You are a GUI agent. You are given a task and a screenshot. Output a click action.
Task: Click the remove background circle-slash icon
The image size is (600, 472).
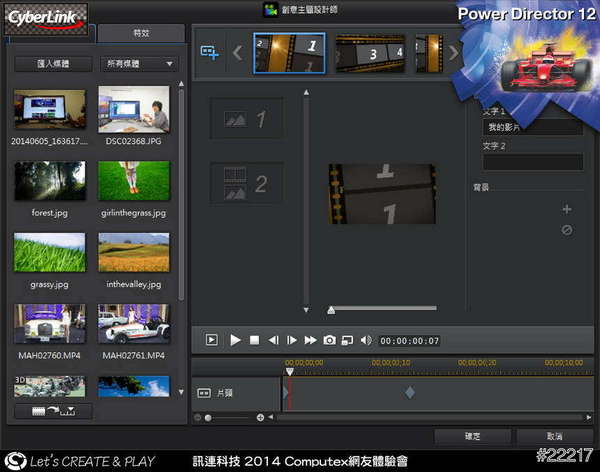point(566,230)
